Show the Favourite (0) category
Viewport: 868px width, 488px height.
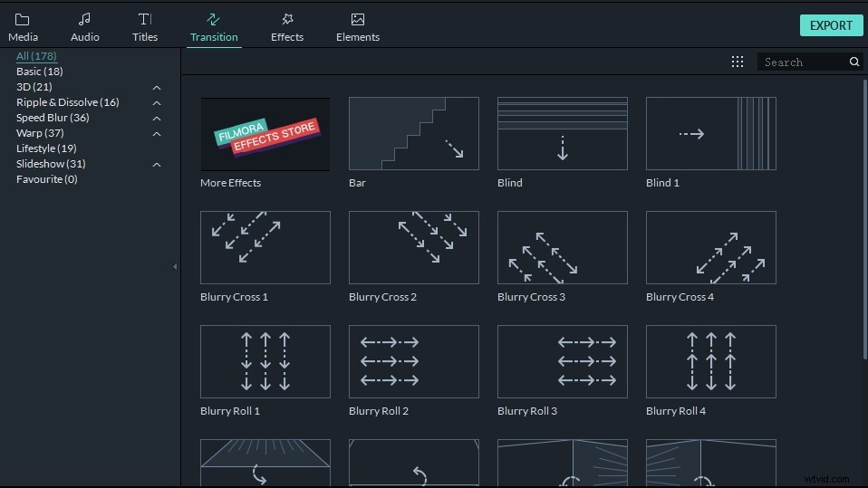[x=46, y=179]
